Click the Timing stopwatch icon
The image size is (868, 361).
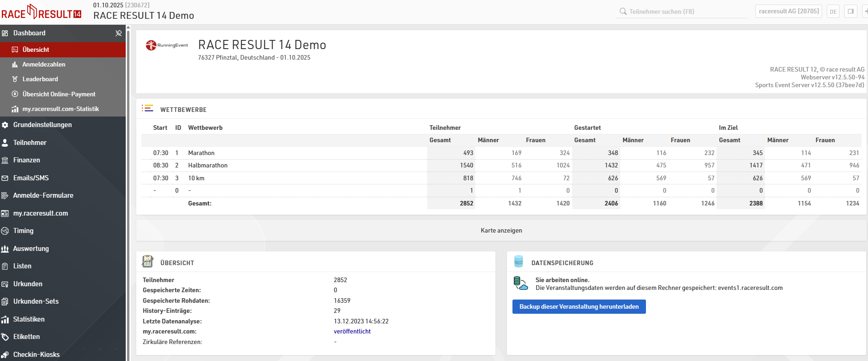pyautogui.click(x=5, y=231)
